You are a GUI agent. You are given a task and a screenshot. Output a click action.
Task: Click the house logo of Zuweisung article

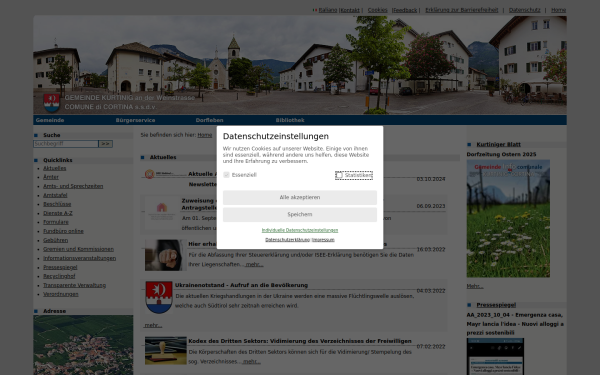162,212
